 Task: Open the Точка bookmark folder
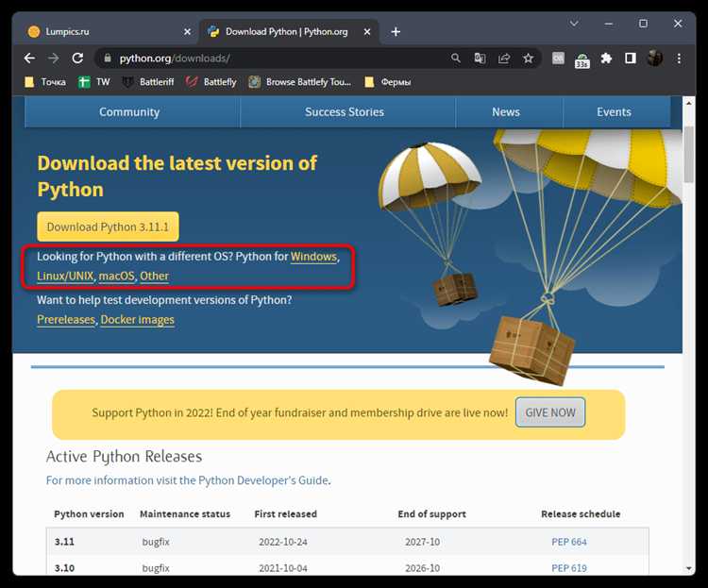pos(45,82)
